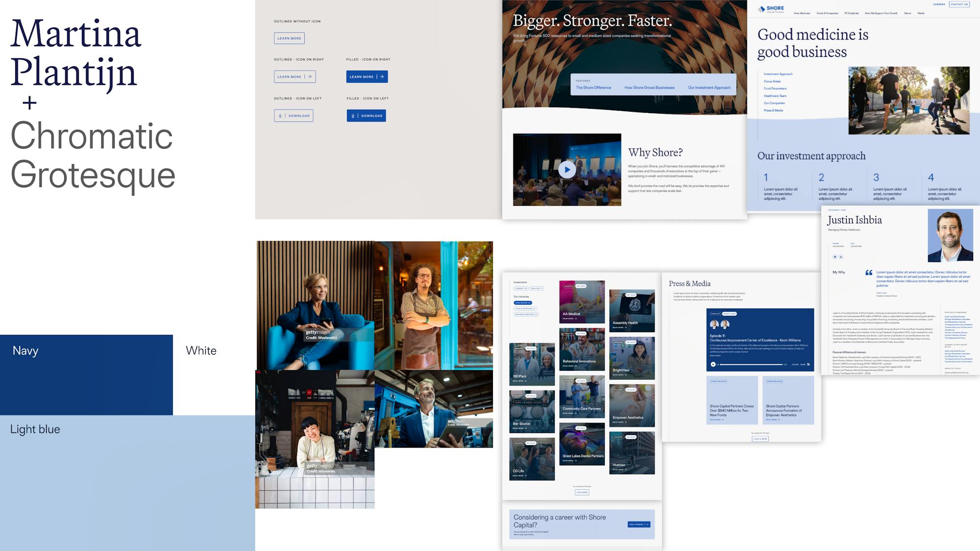Click the filled Download button
This screenshot has width=980, height=551.
[366, 116]
